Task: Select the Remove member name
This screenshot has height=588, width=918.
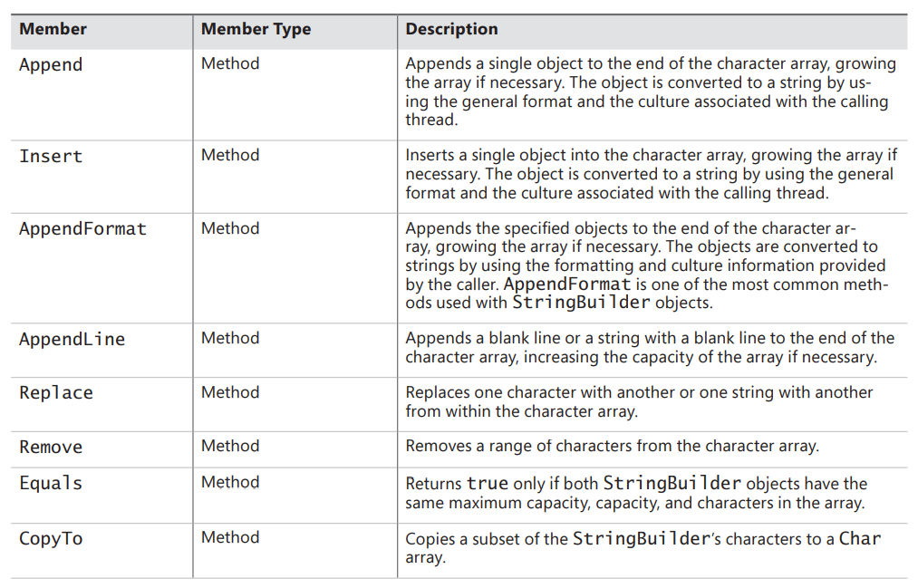Action: click(x=51, y=448)
